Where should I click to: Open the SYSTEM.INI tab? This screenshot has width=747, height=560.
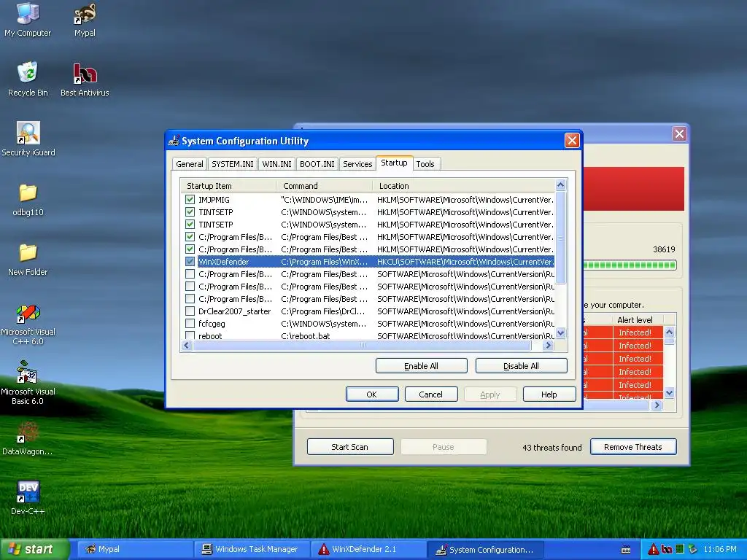coord(233,164)
